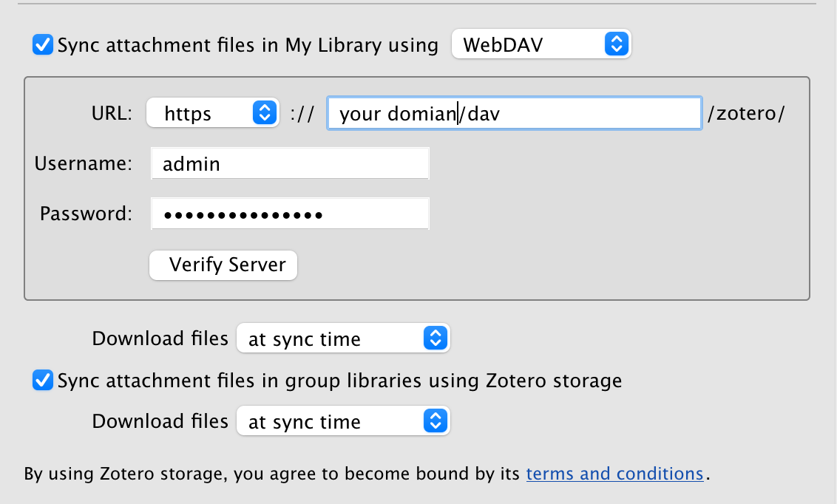Screen dimensions: 837x504
Task: Click the Password: label
Action: (86, 214)
